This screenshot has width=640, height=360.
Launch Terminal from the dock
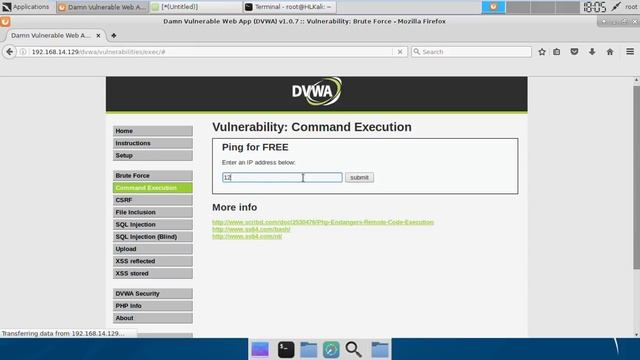pyautogui.click(x=286, y=349)
